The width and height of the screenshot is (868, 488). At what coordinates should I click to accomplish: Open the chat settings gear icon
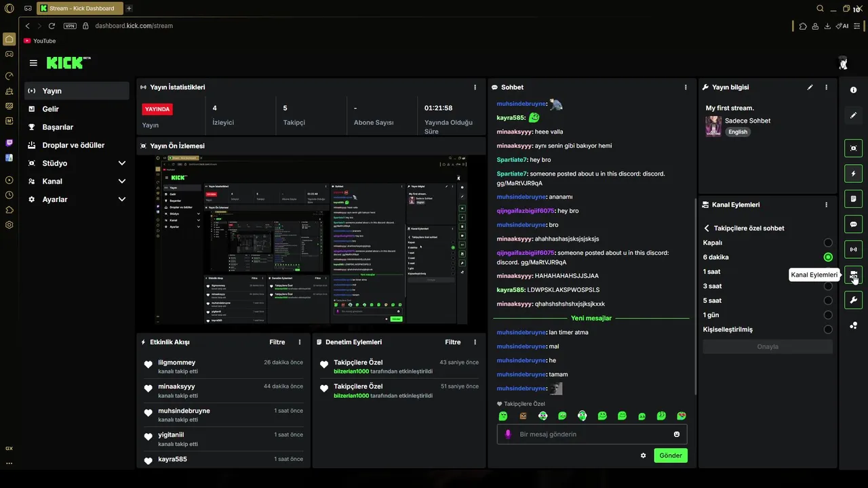click(x=643, y=455)
